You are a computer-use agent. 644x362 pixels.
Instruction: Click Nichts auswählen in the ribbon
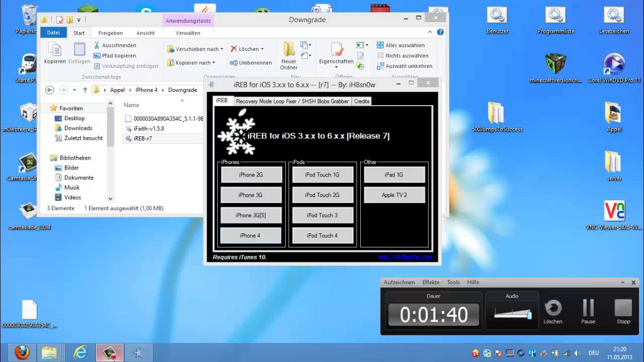point(403,56)
